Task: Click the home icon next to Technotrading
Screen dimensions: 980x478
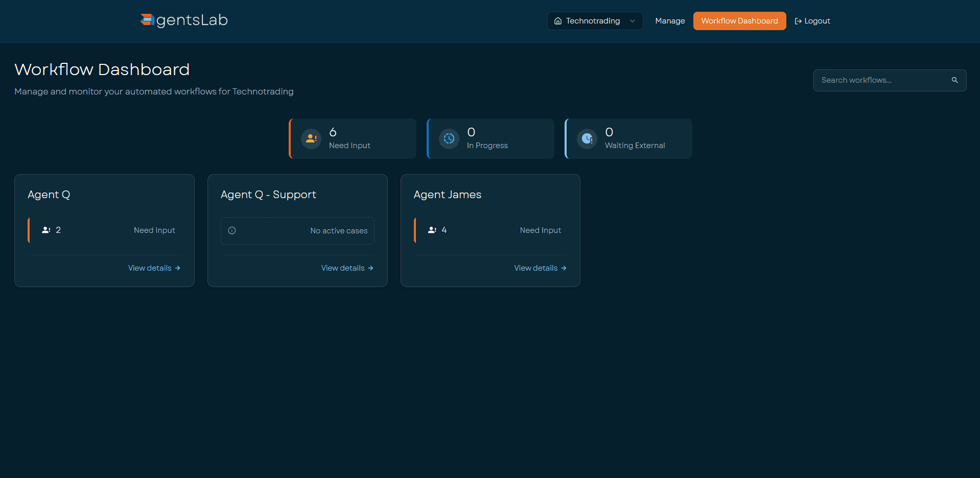Action: [557, 21]
